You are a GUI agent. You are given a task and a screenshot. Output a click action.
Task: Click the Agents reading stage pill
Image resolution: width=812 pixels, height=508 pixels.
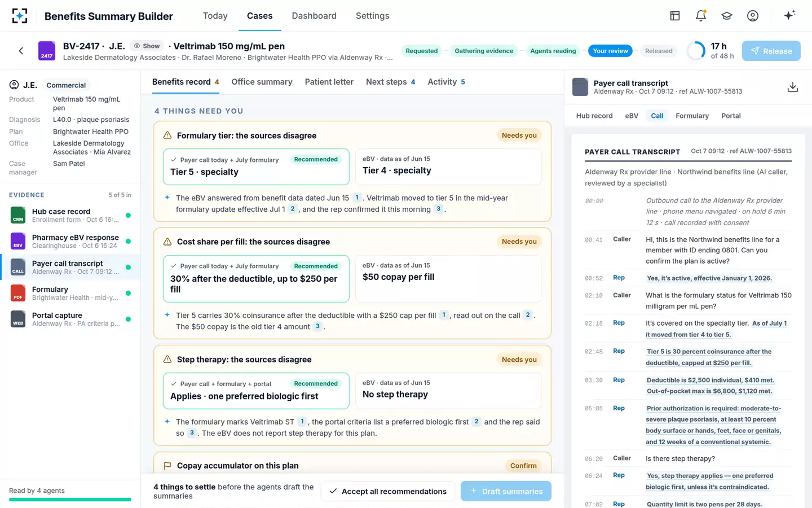pyautogui.click(x=553, y=51)
